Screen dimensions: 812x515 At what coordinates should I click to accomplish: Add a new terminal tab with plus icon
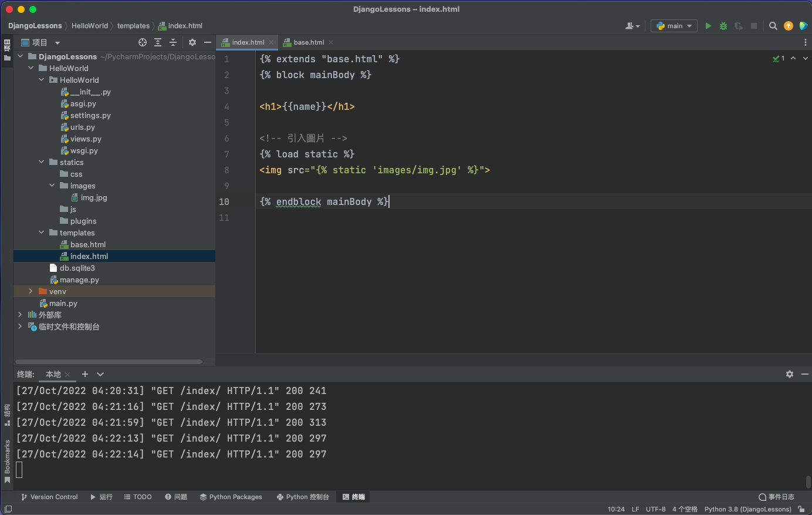(85, 374)
